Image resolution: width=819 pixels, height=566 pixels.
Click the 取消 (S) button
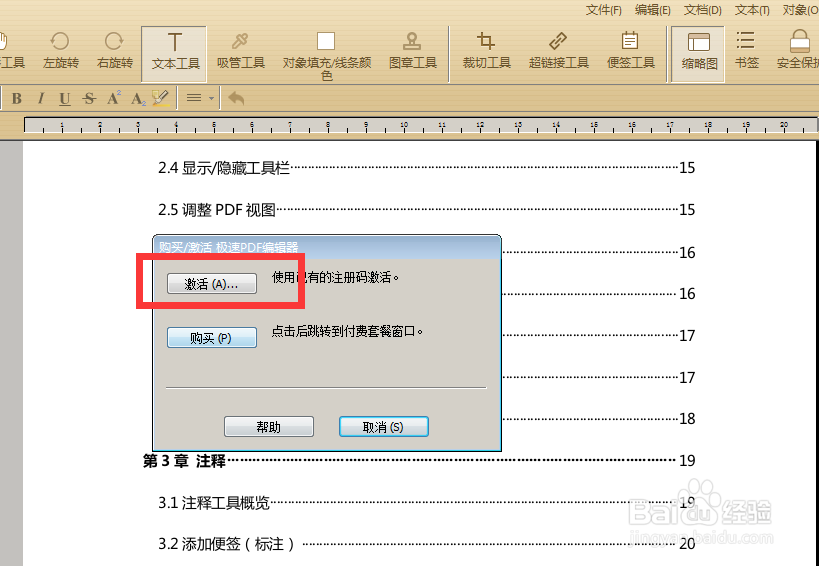(x=383, y=427)
